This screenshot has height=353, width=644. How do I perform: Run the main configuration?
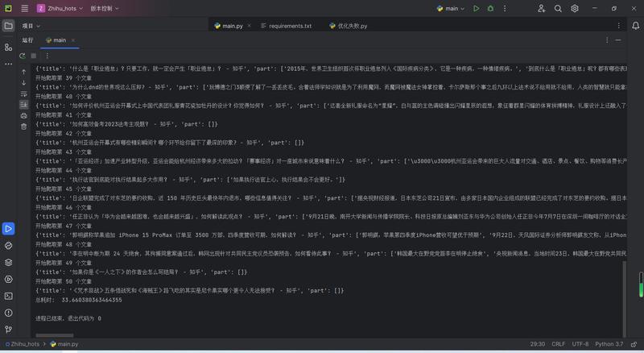(x=476, y=8)
